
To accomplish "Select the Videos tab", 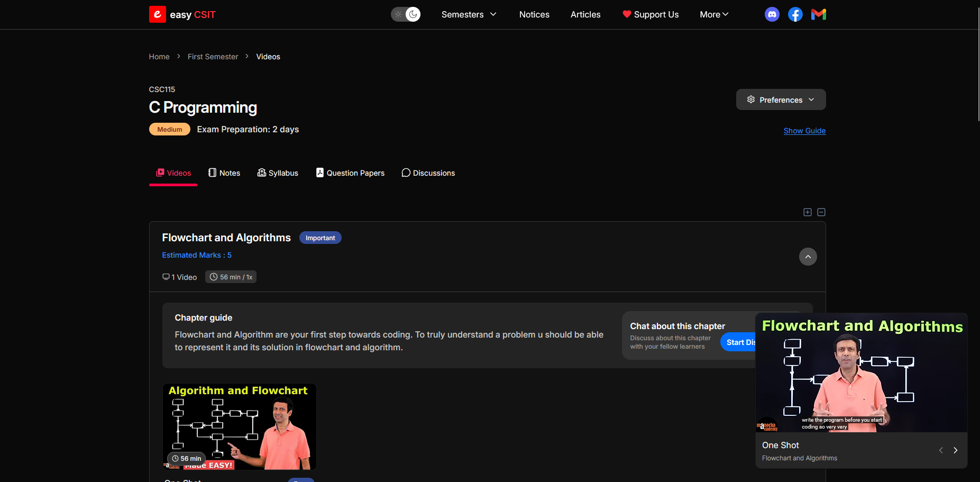I will click(173, 173).
